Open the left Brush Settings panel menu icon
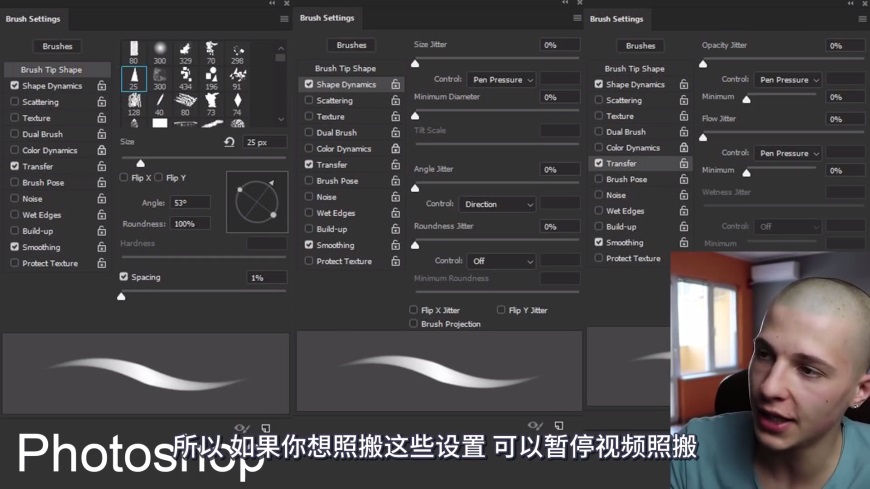 (284, 19)
